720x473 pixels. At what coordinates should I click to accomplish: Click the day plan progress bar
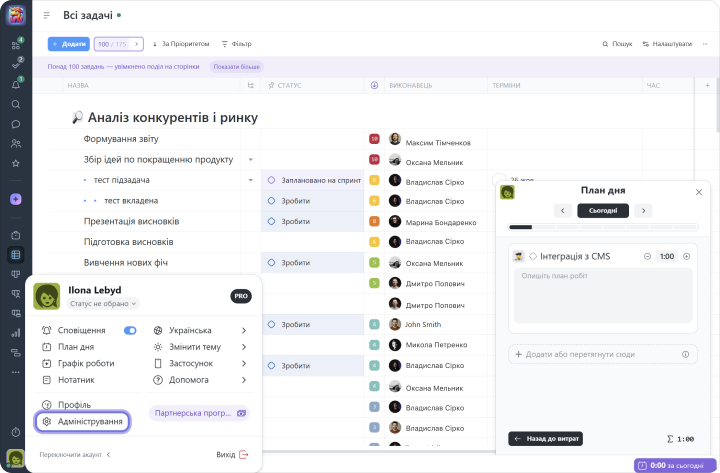click(x=602, y=227)
